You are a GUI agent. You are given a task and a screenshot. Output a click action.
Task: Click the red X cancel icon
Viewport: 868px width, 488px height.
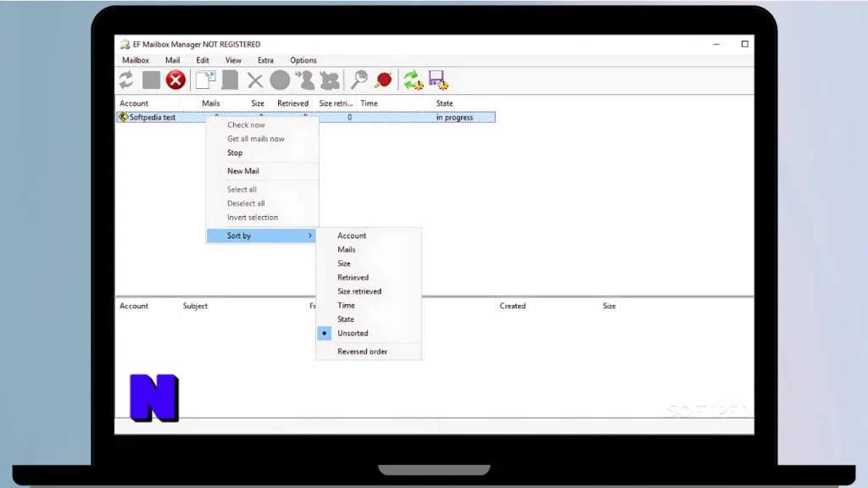[x=176, y=80]
